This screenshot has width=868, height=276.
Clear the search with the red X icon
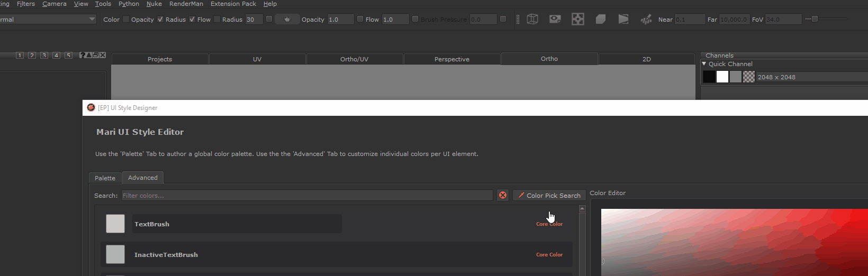point(503,196)
